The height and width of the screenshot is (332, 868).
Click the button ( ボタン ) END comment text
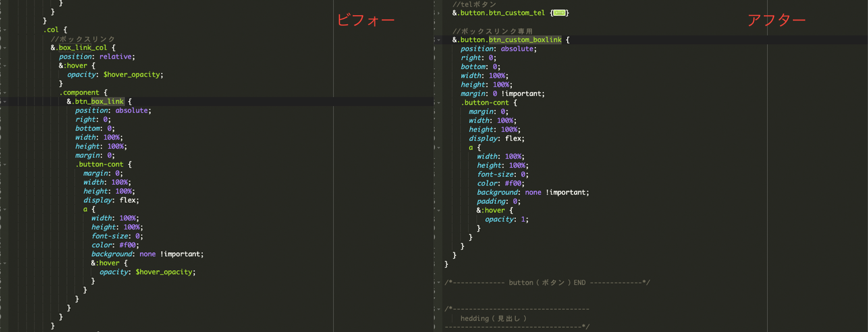[547, 282]
